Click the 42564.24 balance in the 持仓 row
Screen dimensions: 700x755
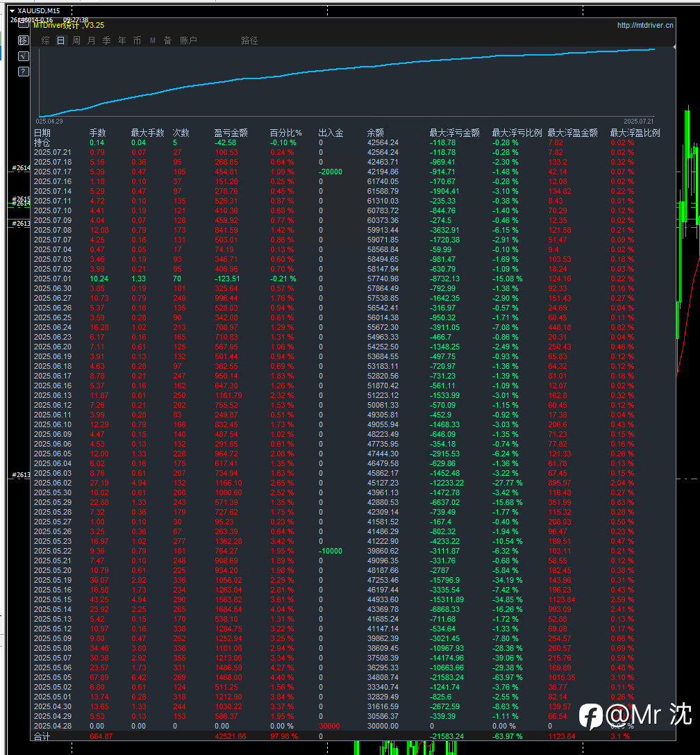[383, 142]
